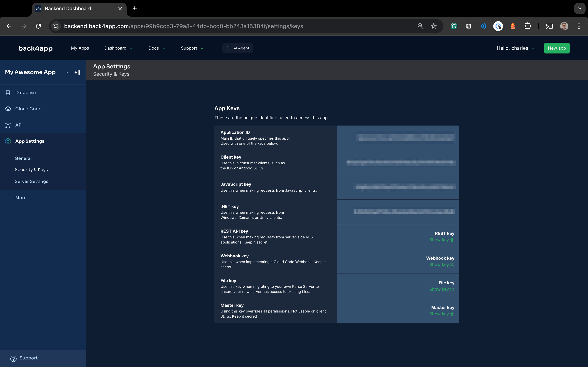Click the Webhook key row title
This screenshot has height=367, width=588.
234,256
